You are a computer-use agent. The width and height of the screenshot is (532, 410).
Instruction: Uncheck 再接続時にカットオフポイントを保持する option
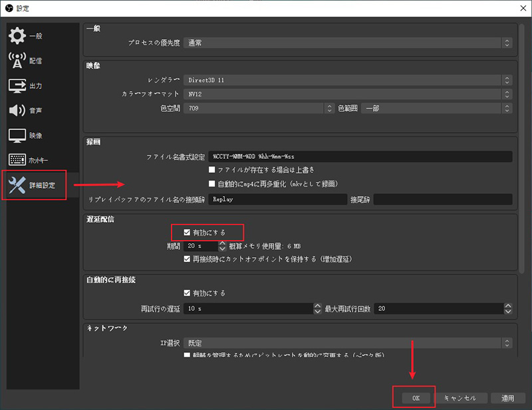[188, 259]
